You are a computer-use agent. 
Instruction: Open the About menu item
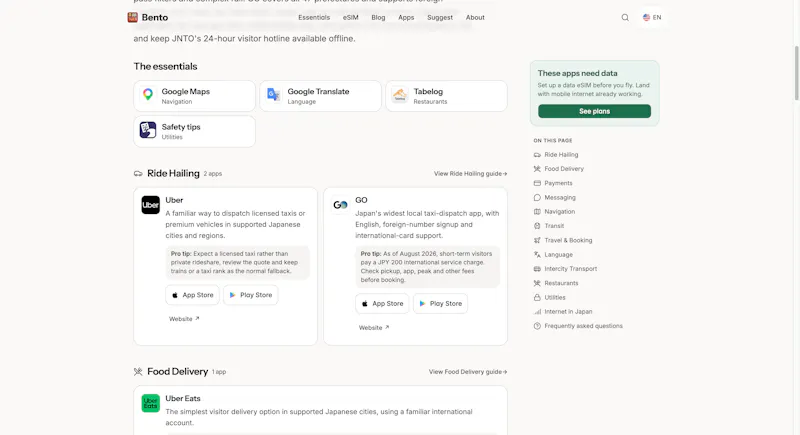point(475,17)
